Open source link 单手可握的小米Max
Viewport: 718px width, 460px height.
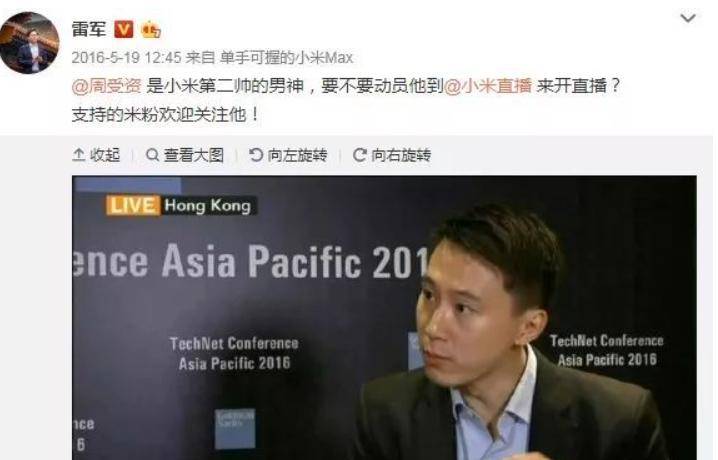(287, 58)
